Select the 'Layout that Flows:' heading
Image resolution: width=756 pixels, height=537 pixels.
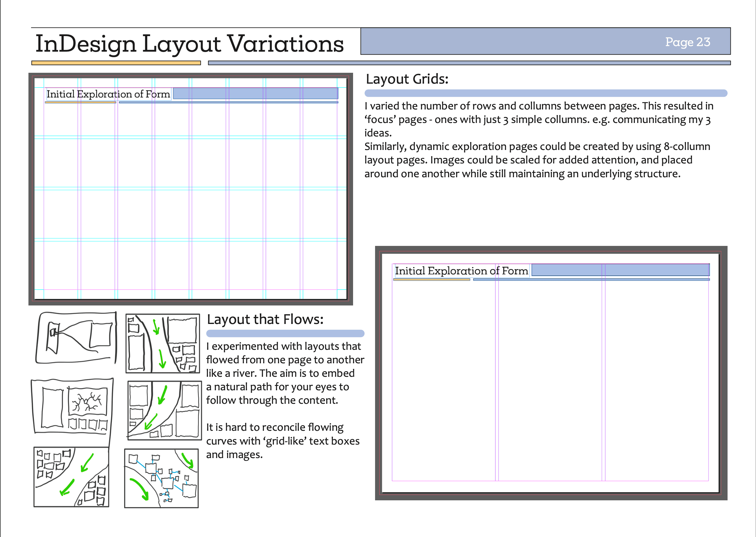265,320
